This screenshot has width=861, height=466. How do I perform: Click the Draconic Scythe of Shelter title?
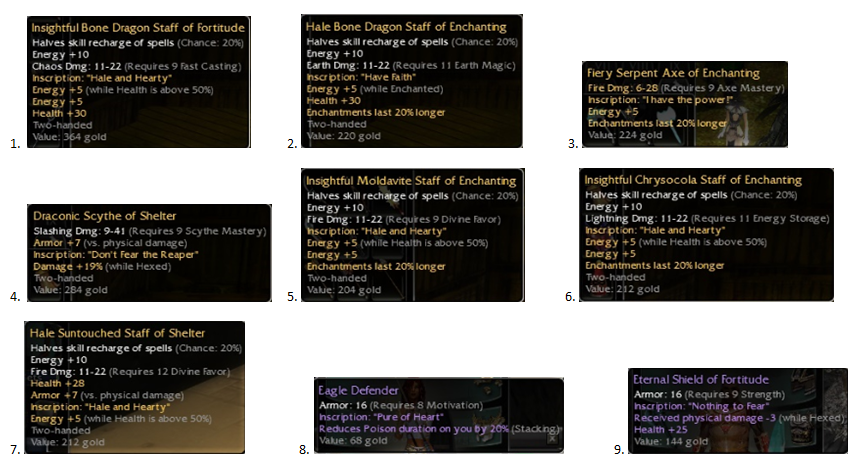click(x=104, y=216)
